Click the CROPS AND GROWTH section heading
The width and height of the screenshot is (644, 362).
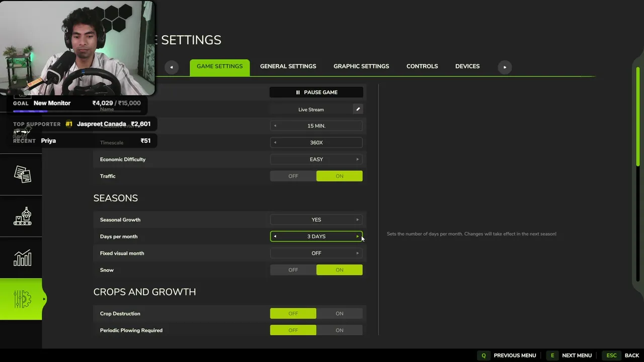click(144, 292)
